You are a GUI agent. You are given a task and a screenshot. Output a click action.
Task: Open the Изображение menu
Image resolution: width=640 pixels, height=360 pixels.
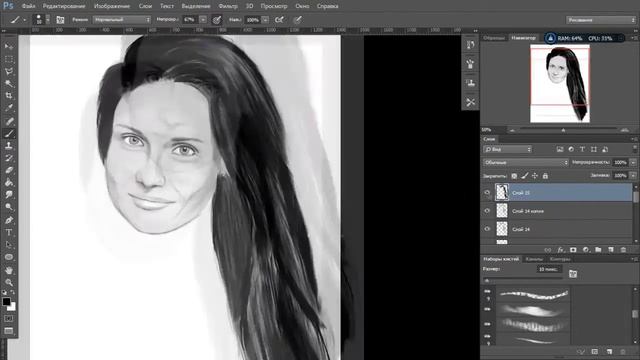pyautogui.click(x=112, y=6)
